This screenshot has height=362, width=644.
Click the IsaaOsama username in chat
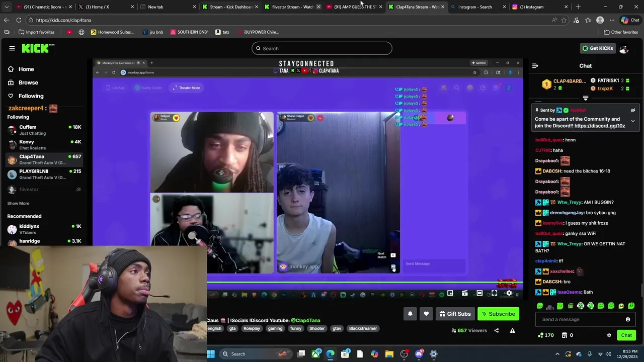click(x=569, y=292)
